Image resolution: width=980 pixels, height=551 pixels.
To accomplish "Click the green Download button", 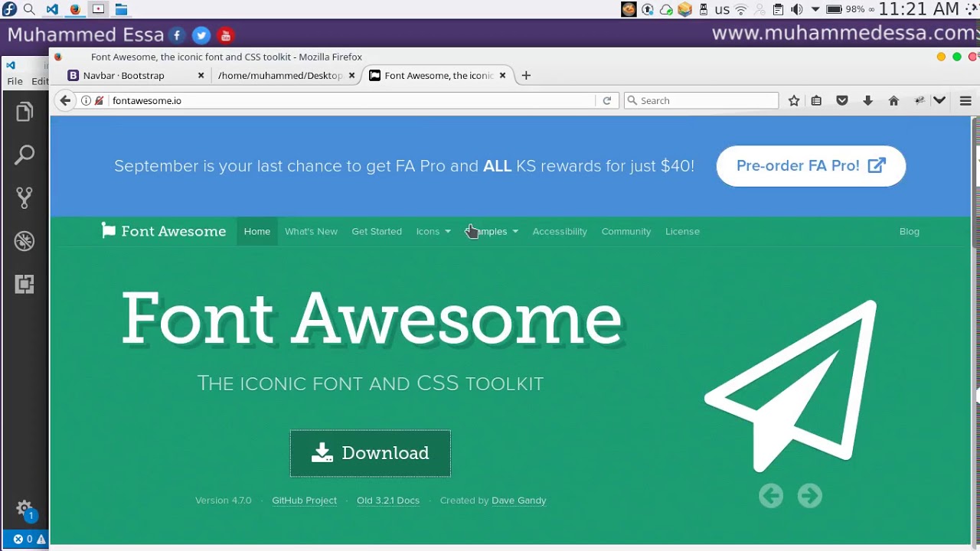I will point(371,453).
